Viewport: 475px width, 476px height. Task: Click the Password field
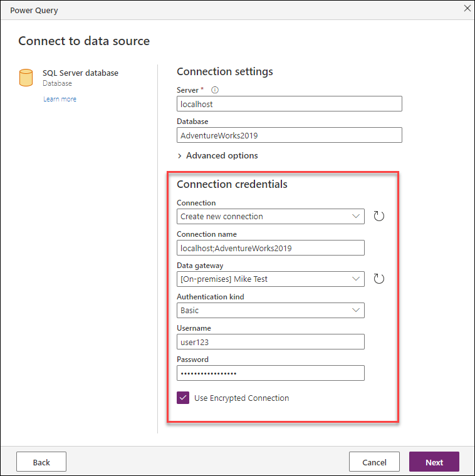click(x=271, y=373)
